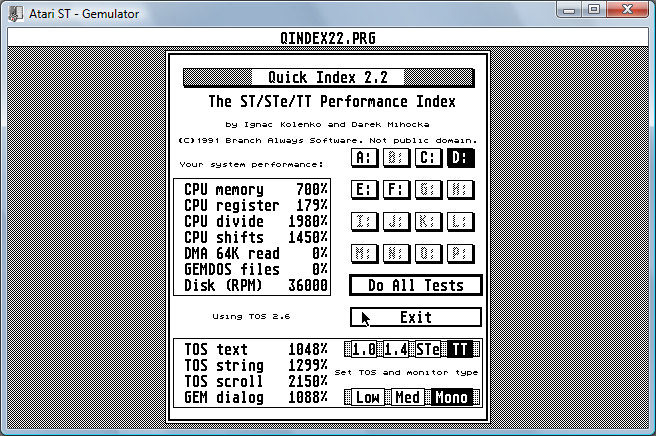Click the 'Using TOS 2.6' label

[x=251, y=316]
